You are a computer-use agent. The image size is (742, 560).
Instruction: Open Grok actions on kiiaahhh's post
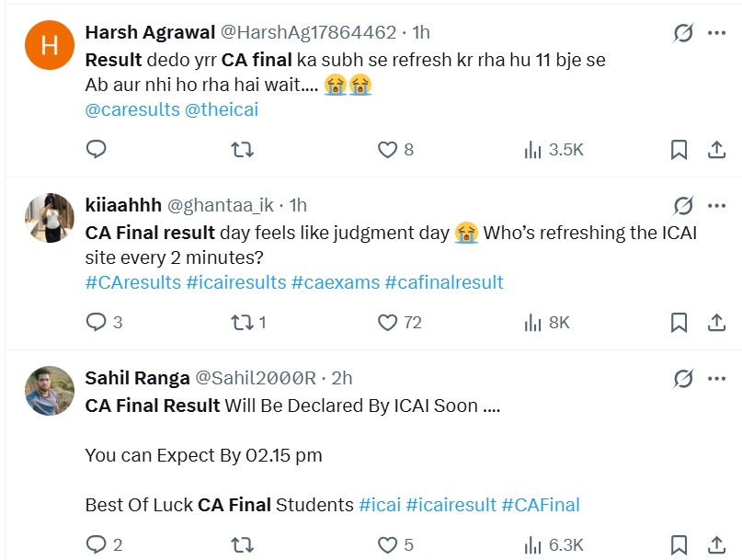click(681, 204)
